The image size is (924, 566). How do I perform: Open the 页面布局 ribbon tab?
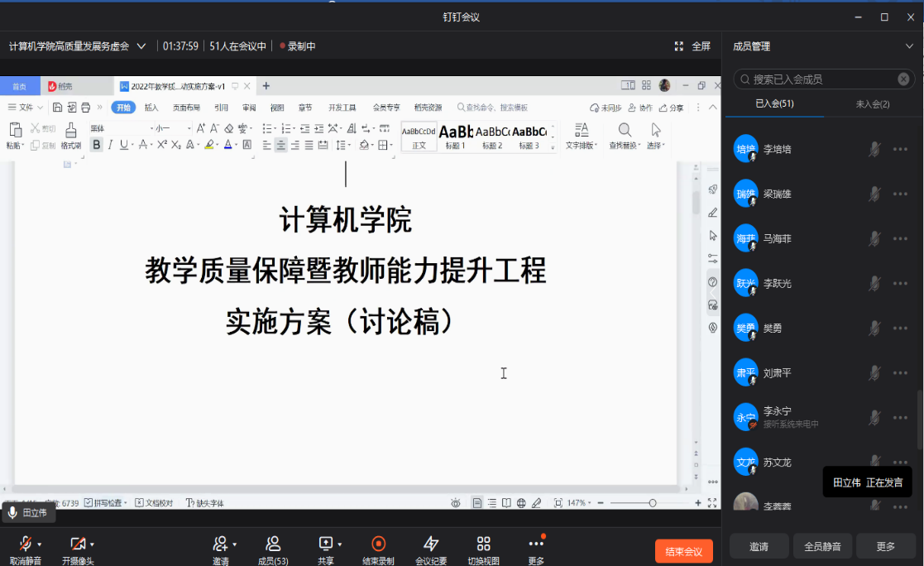pyautogui.click(x=186, y=108)
